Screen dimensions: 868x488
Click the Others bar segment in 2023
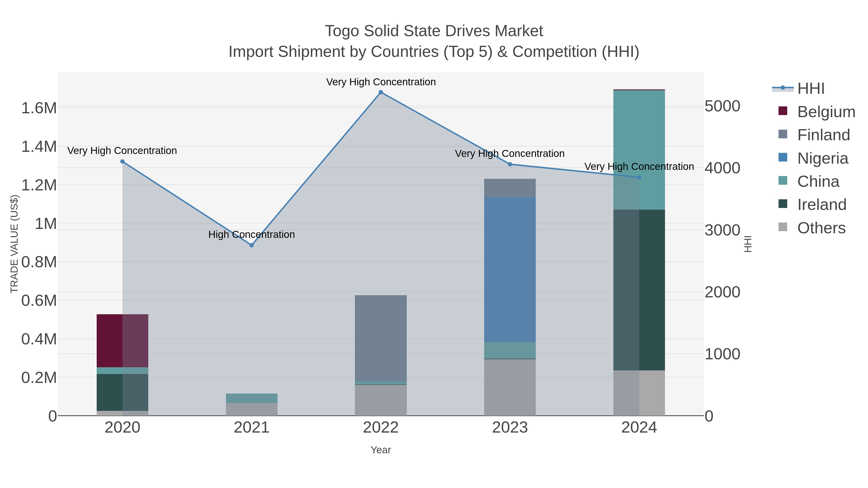coord(510,387)
